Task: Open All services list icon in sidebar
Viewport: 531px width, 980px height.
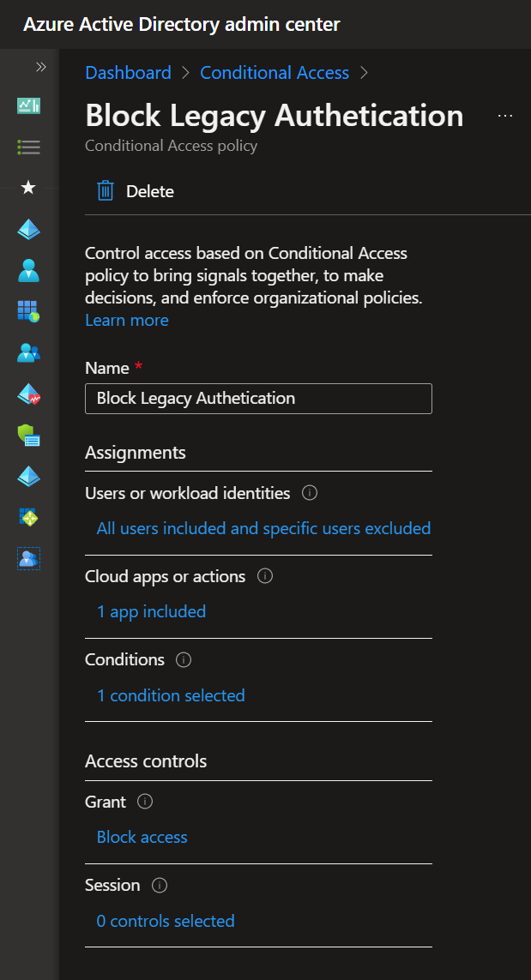Action: point(29,147)
